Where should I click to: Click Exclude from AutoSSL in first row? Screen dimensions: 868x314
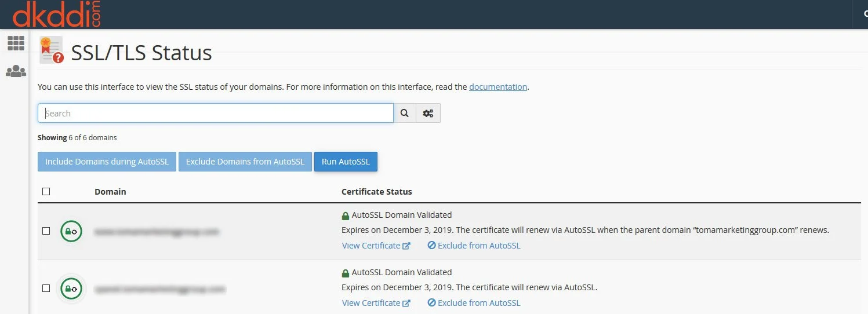pos(474,246)
